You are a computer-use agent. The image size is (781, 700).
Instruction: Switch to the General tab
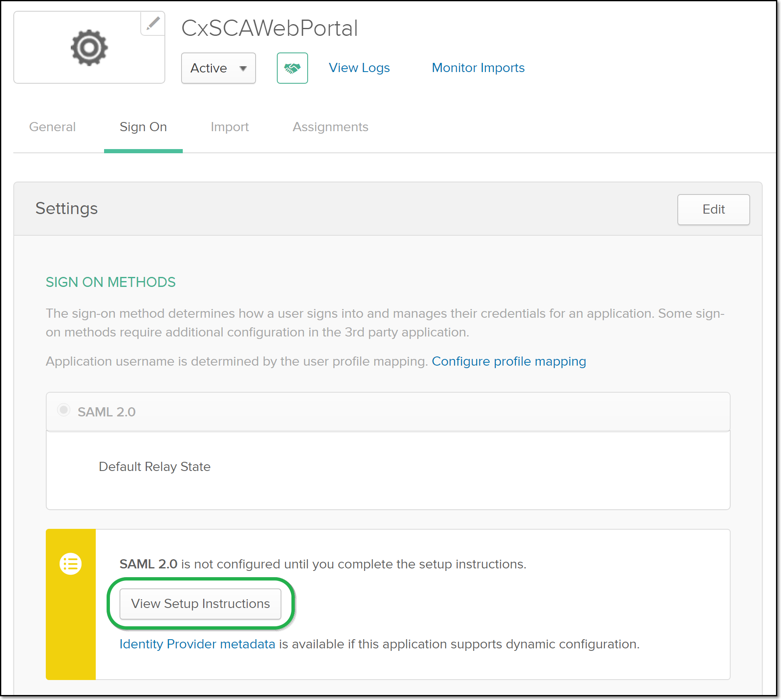52,127
